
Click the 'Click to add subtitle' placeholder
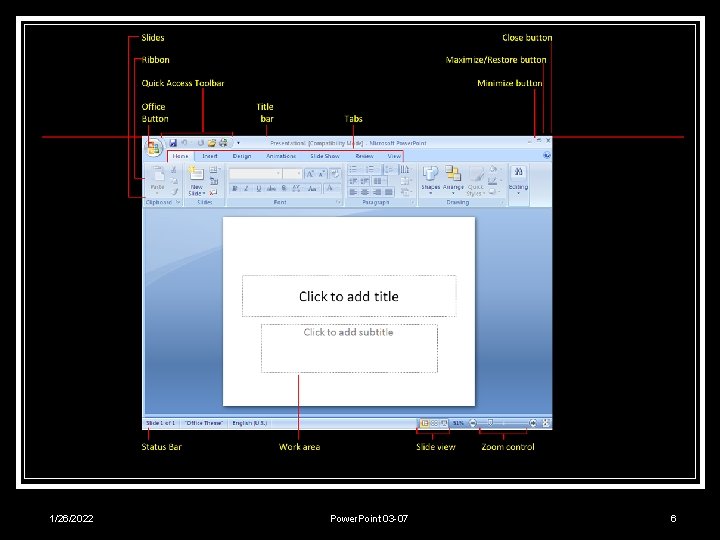pyautogui.click(x=349, y=348)
